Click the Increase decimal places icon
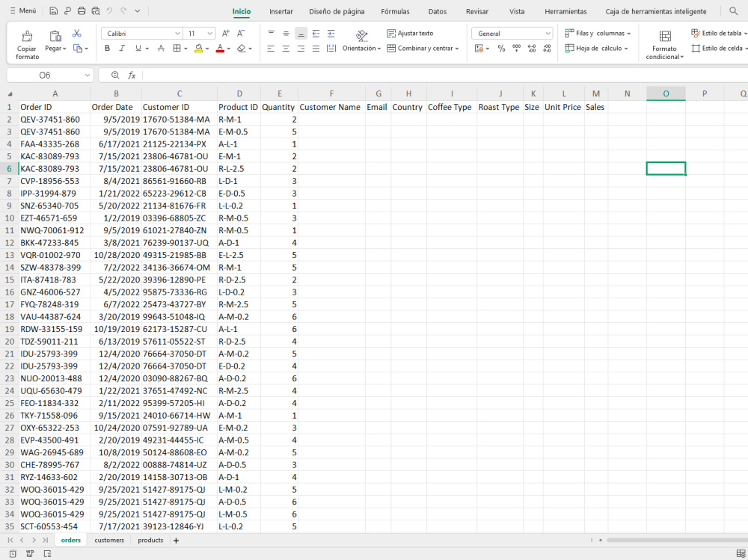The image size is (748, 560). (x=532, y=48)
